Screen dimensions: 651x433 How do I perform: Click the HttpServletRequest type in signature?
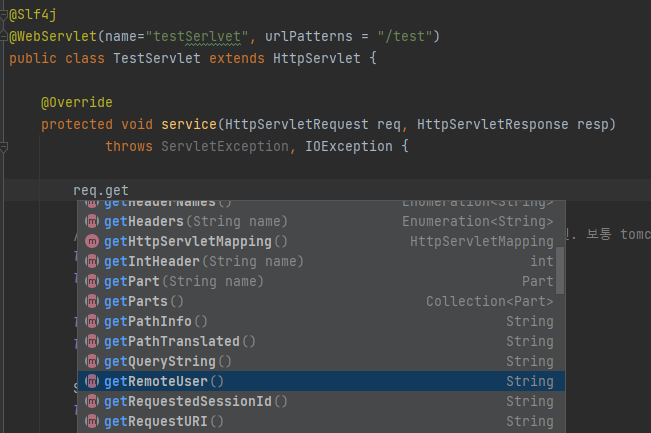click(296, 124)
